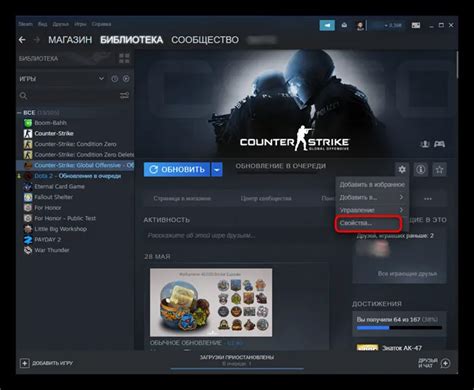This screenshot has width=474, height=390.
Task: Expand the Добавить в... submenu
Action: click(x=372, y=197)
